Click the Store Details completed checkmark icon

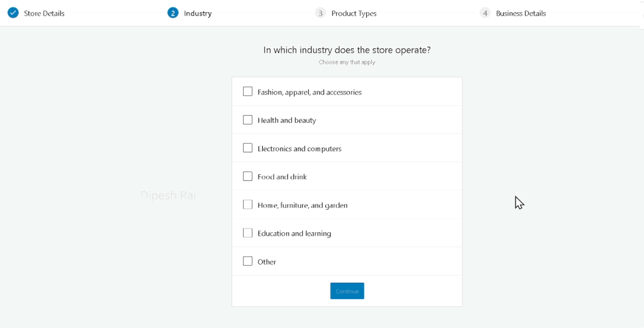point(13,13)
